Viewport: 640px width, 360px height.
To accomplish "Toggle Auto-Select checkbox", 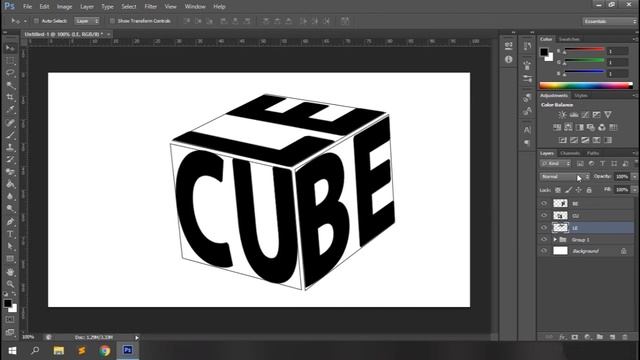I will (36, 21).
